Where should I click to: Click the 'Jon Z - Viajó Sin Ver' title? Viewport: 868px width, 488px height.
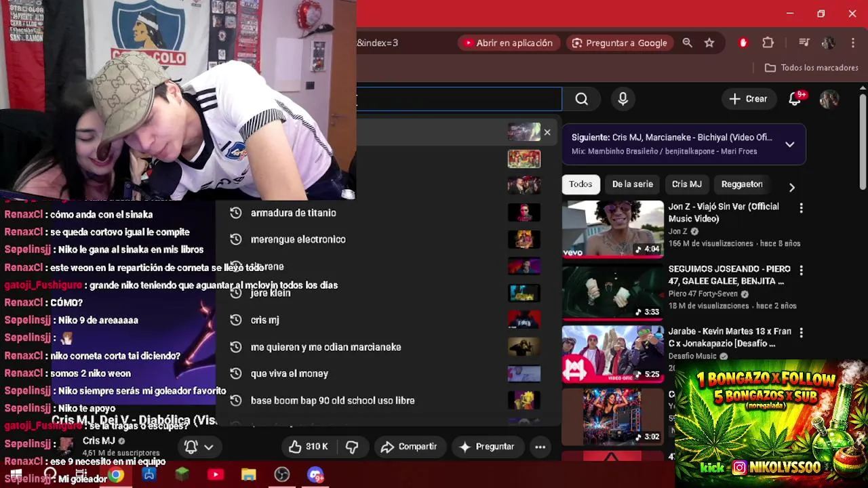pyautogui.click(x=724, y=212)
